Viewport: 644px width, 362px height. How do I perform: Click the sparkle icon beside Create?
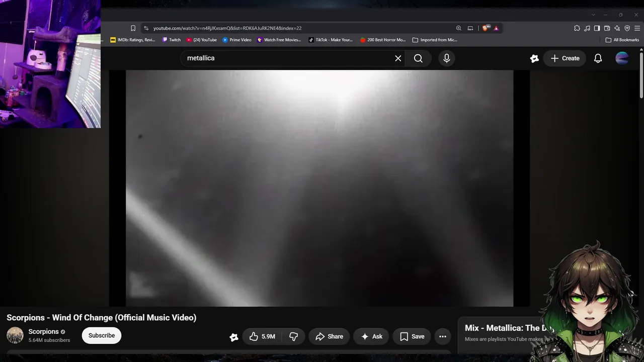tap(534, 58)
